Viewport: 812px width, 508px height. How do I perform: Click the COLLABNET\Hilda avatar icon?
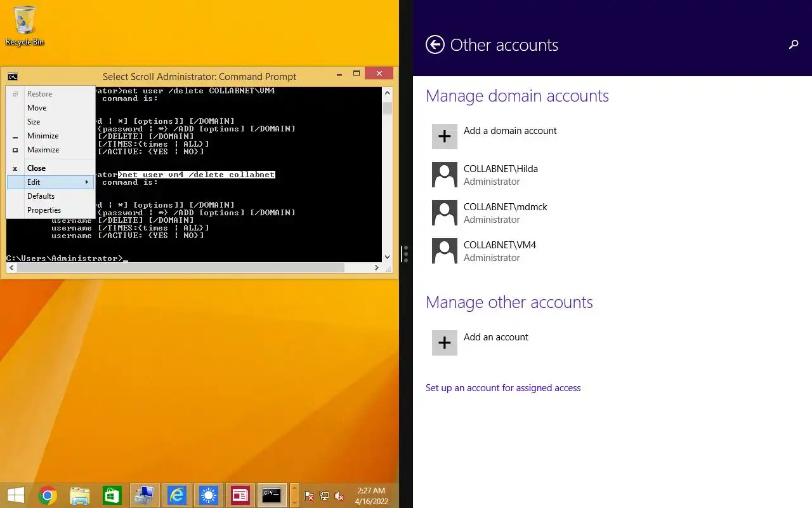(x=445, y=175)
